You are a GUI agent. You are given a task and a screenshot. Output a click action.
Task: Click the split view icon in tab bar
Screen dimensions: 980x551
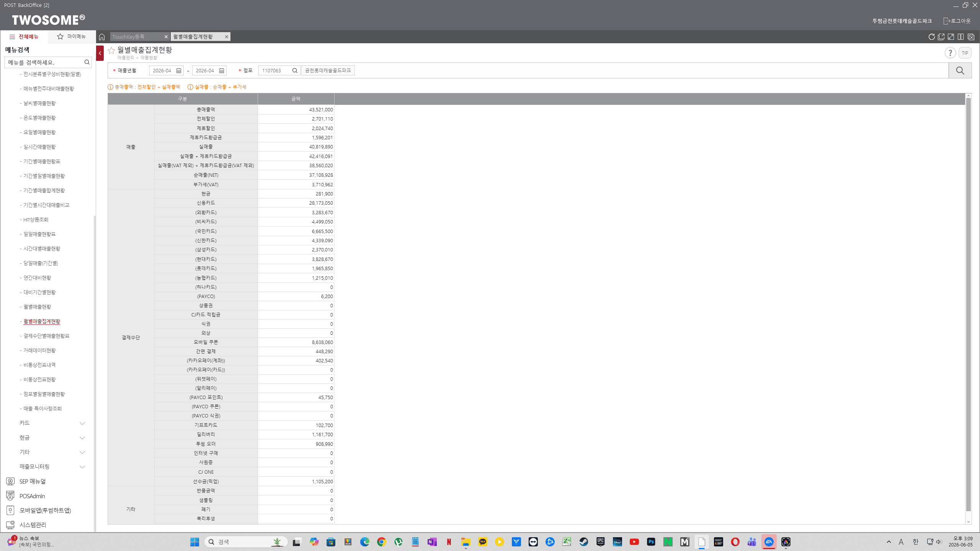pyautogui.click(x=961, y=37)
